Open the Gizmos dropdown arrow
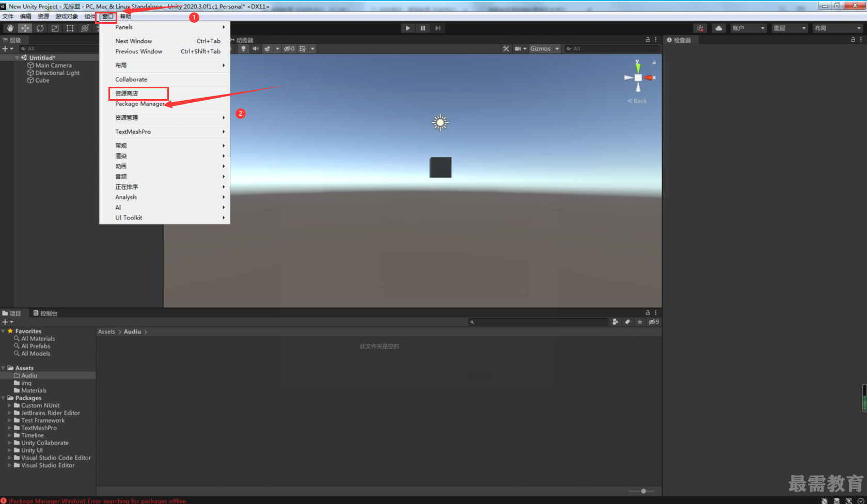The image size is (867, 504). click(x=557, y=49)
